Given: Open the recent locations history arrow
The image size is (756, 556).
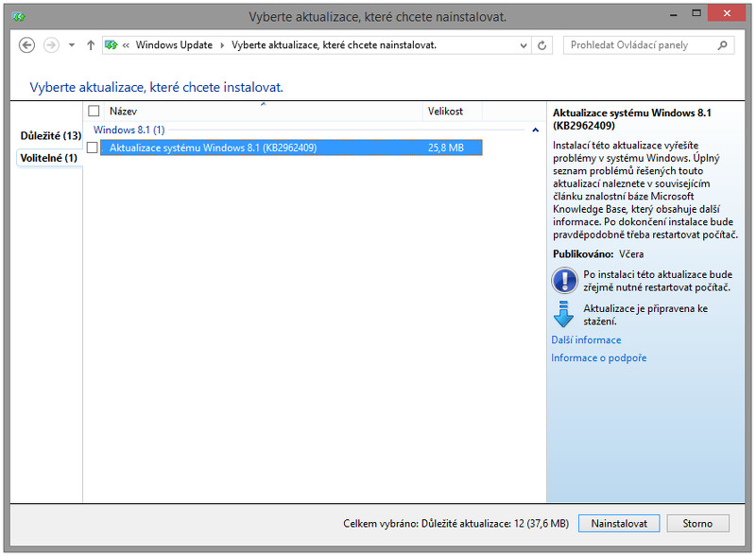Looking at the screenshot, I should point(72,45).
